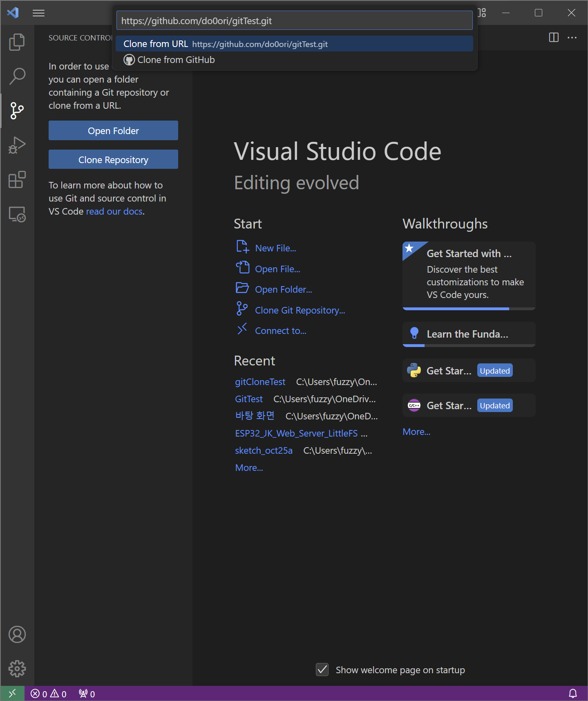Open Learn the Fundamentals walkthrough
Screen dimensions: 588x701
click(x=469, y=334)
